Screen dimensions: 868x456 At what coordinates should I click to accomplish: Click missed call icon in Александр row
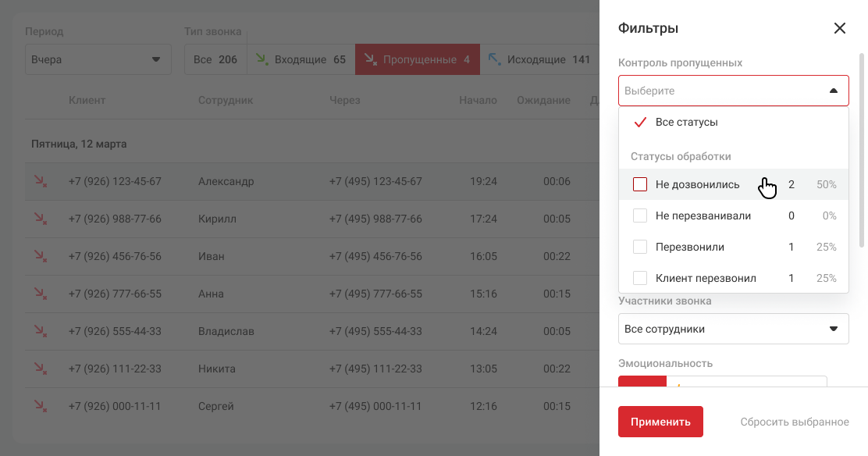coord(40,181)
